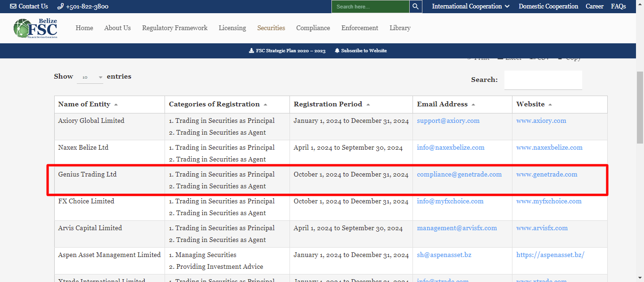644x282 pixels.
Task: Sort table by Website column arrow
Action: coord(550,105)
